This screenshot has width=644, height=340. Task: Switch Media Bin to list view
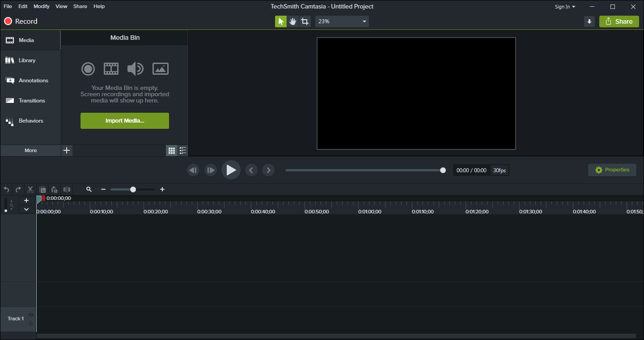pyautogui.click(x=182, y=151)
